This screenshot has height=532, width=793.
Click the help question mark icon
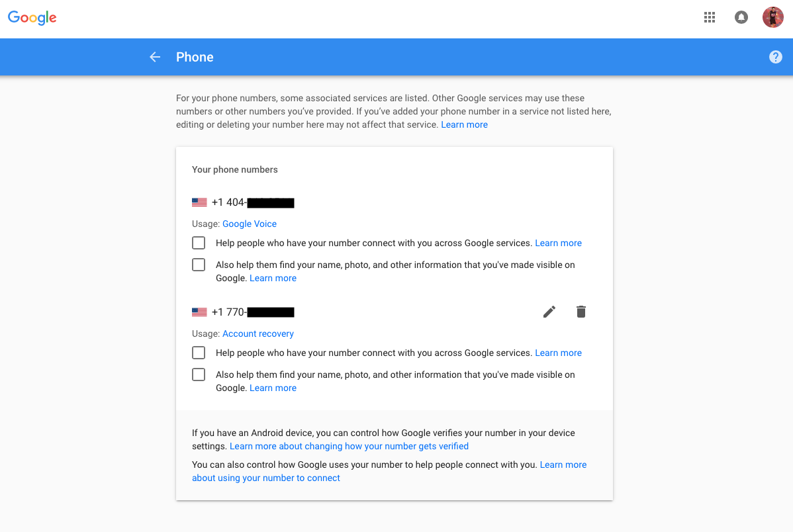[x=776, y=58]
